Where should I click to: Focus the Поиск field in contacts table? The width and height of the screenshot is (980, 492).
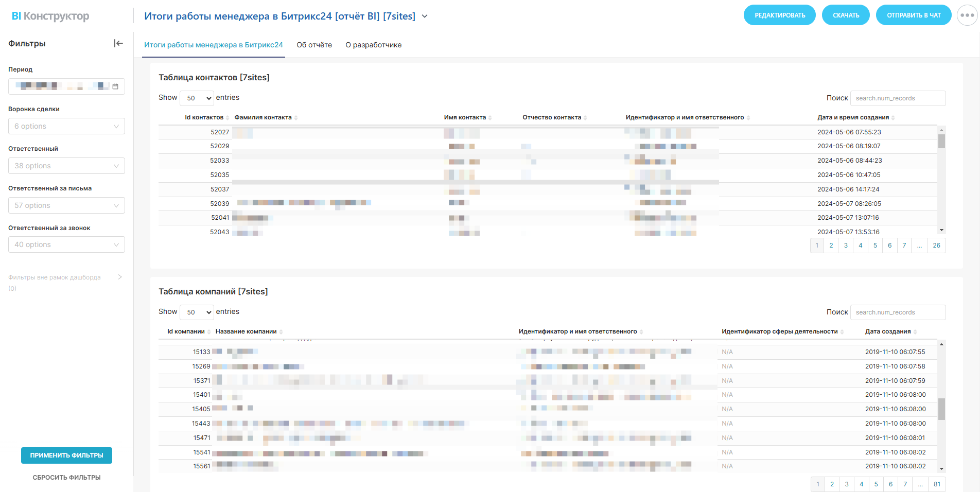898,98
